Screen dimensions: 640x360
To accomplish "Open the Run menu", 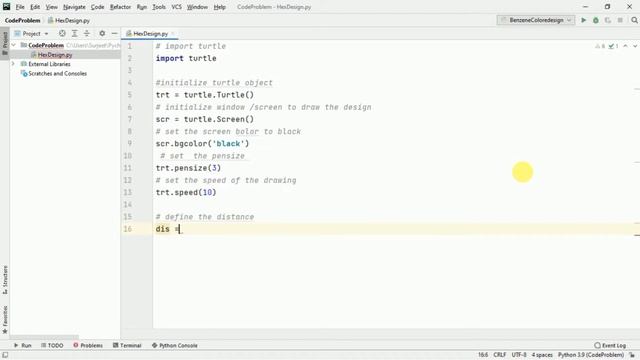I will 142,7.
